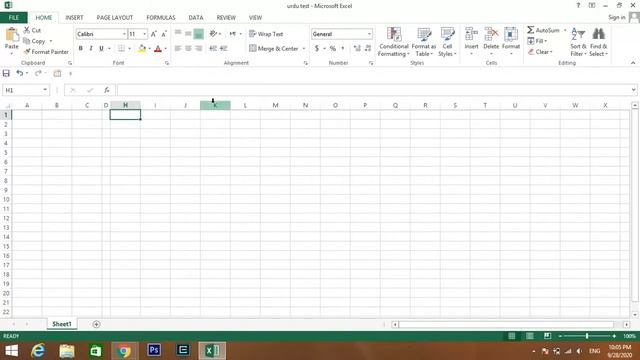Screen dimensions: 640x360
Task: Select the Format Painter brush
Action: tap(27, 52)
